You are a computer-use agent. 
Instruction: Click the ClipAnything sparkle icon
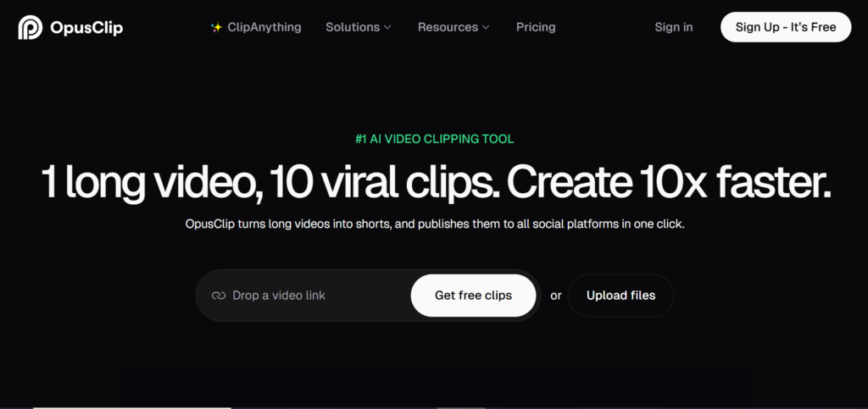tap(216, 27)
